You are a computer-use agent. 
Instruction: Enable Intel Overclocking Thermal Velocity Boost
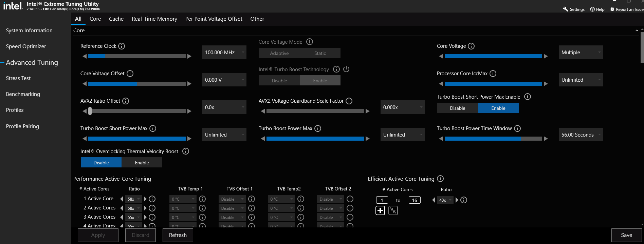(142, 163)
